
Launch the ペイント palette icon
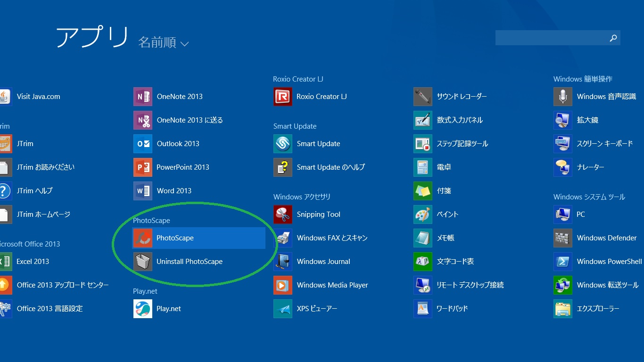coord(423,214)
